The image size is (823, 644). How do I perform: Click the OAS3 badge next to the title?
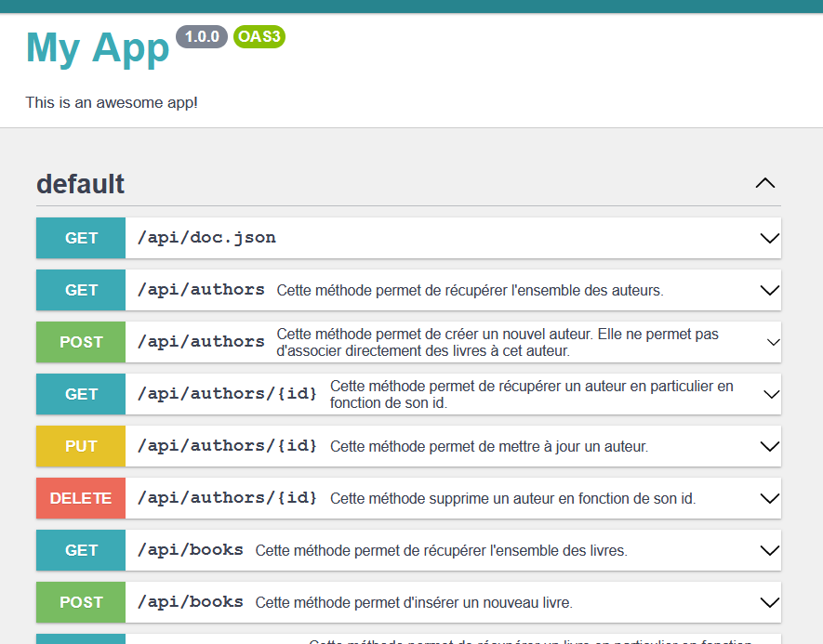[259, 37]
